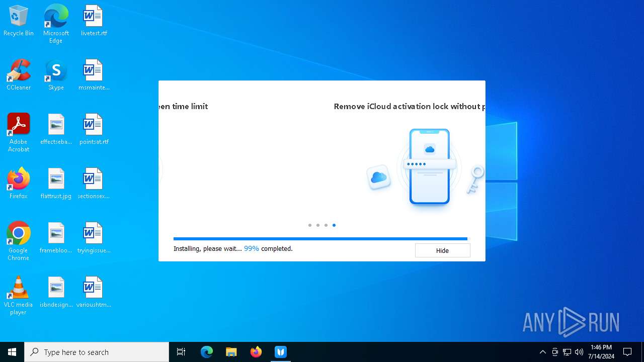
Task: Open Google Chrome desktop shortcut
Action: 19,241
